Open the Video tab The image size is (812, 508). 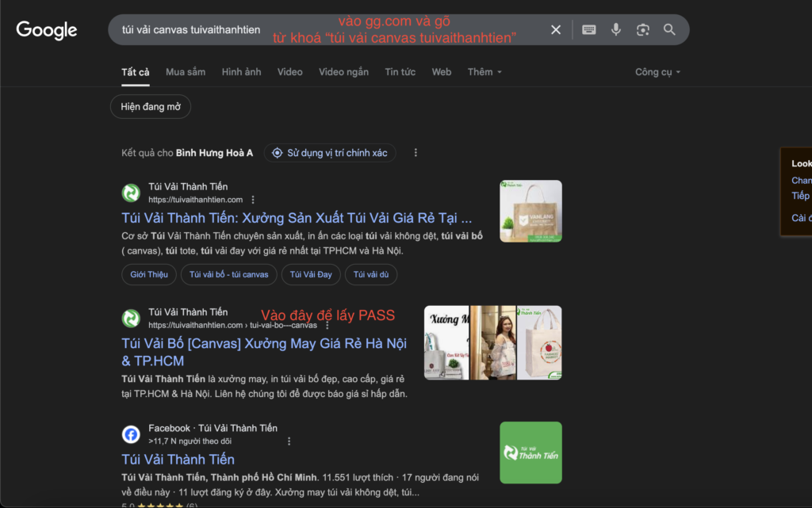pos(290,72)
